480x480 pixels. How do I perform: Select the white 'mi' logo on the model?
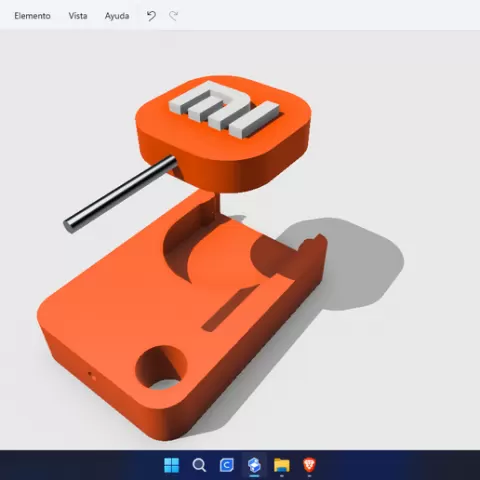pos(224,109)
